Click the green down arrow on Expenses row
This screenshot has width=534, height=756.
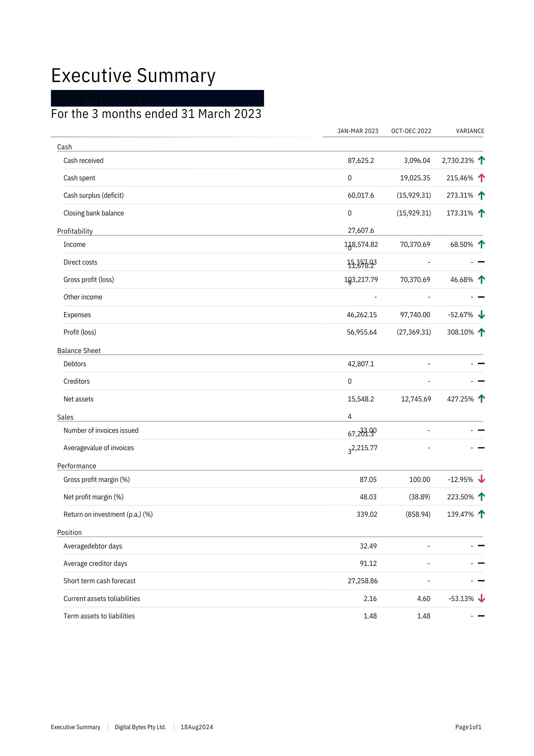pos(481,314)
